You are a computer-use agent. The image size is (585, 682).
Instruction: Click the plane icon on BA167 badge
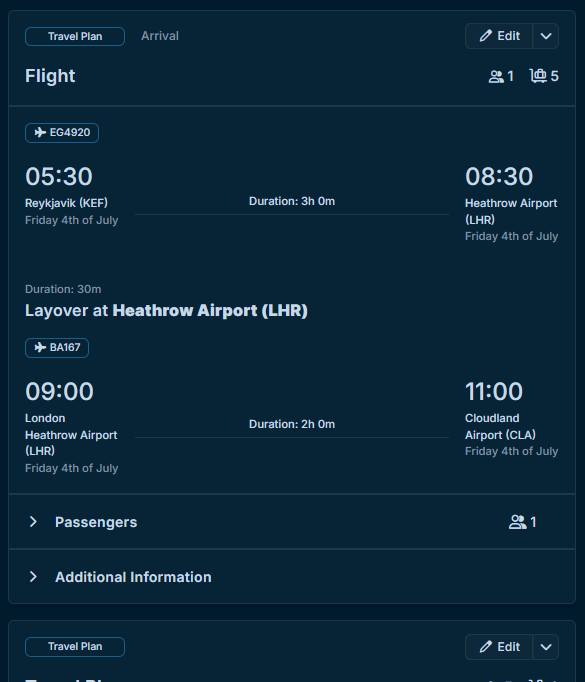40,348
